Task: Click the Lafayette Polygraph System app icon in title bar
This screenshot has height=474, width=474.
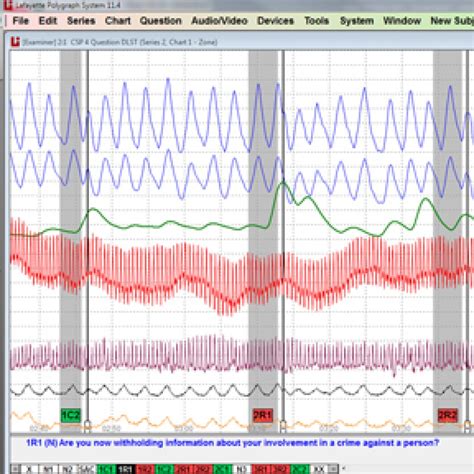Action: pos(7,5)
